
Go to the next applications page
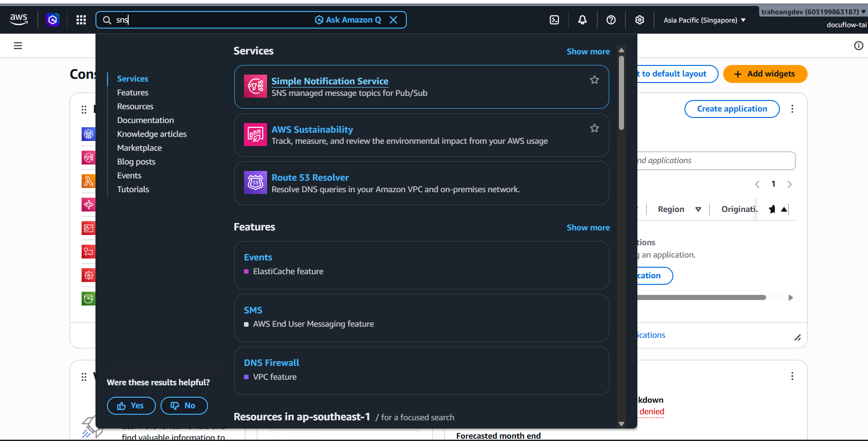pos(790,184)
